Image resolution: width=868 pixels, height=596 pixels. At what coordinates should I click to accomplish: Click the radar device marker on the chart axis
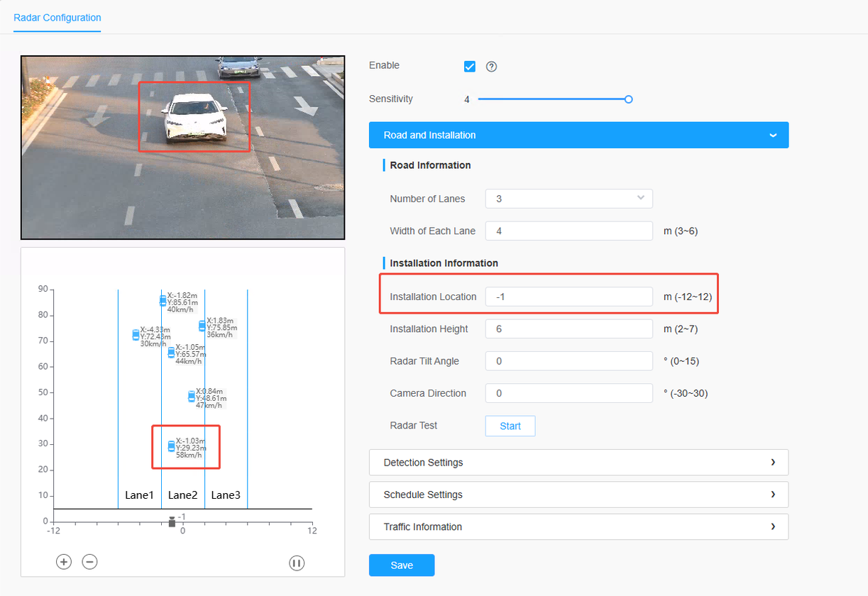(x=172, y=522)
